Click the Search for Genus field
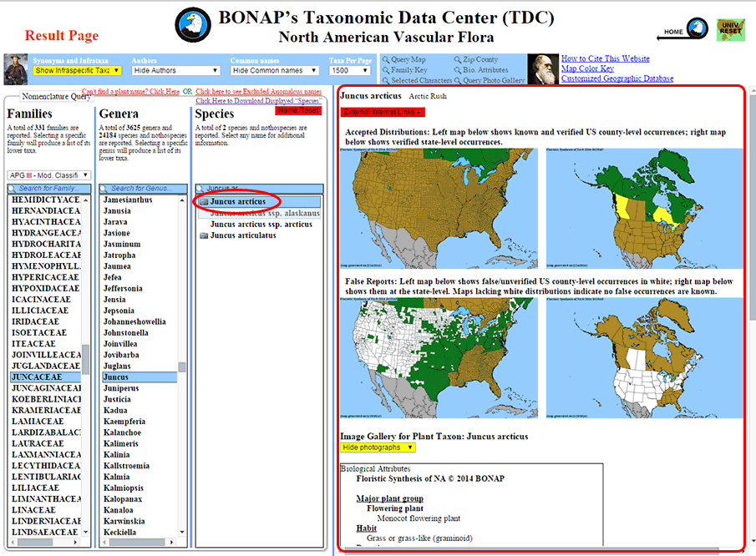Screen dimensions: 756x556 pyautogui.click(x=143, y=189)
